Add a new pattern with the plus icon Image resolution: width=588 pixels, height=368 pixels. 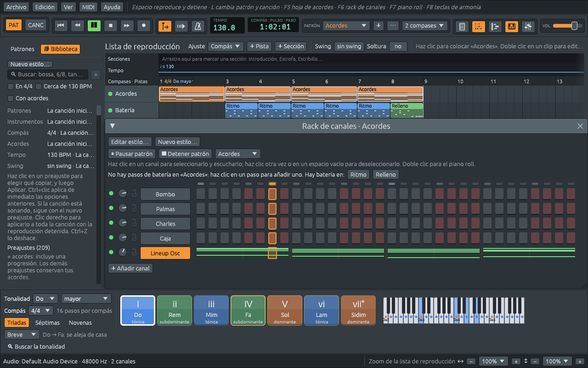tap(379, 26)
